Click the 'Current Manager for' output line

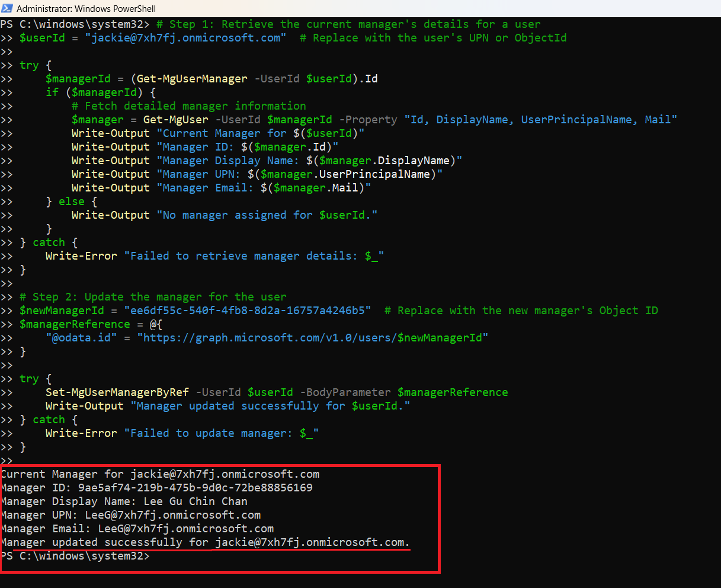160,474
